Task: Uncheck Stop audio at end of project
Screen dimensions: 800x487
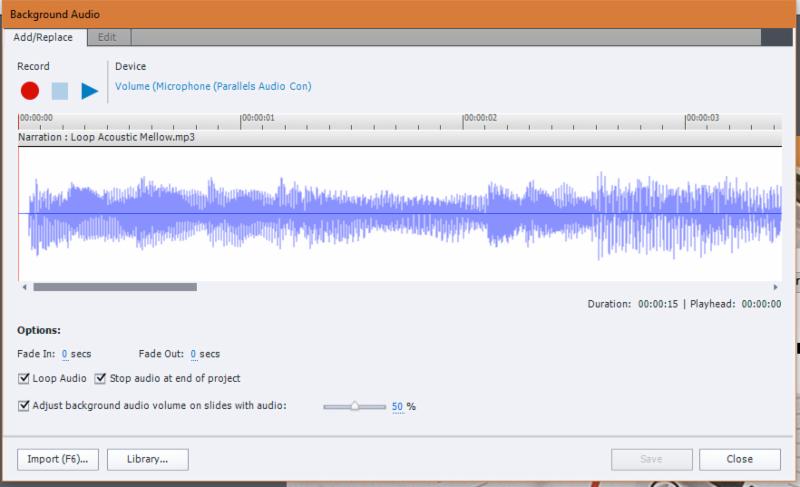Action: pos(100,379)
